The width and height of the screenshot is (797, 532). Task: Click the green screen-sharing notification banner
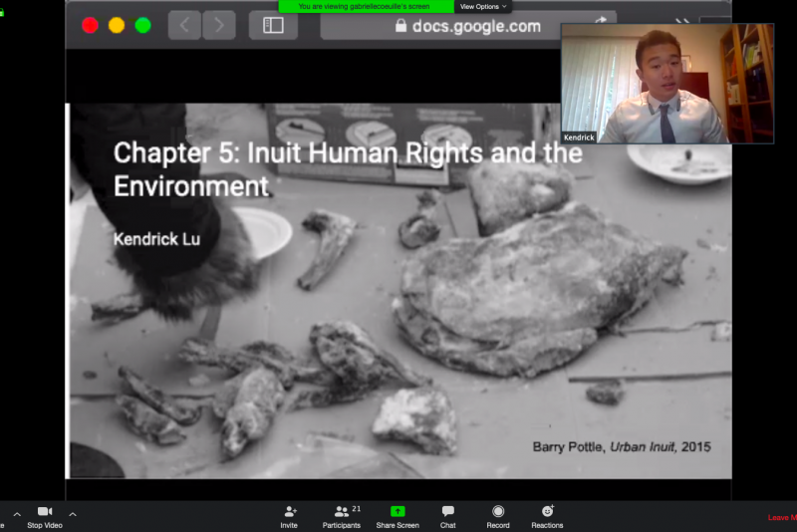click(x=366, y=7)
